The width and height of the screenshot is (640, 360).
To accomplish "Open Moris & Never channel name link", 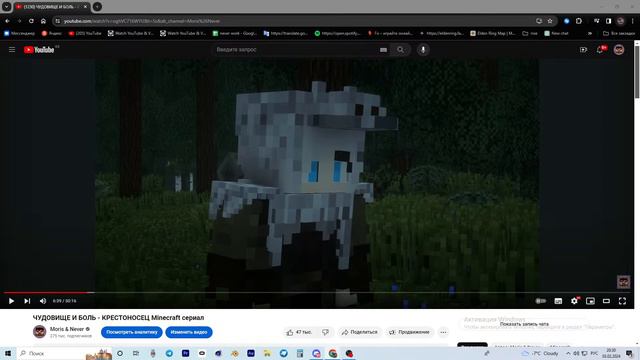I will [x=67, y=329].
